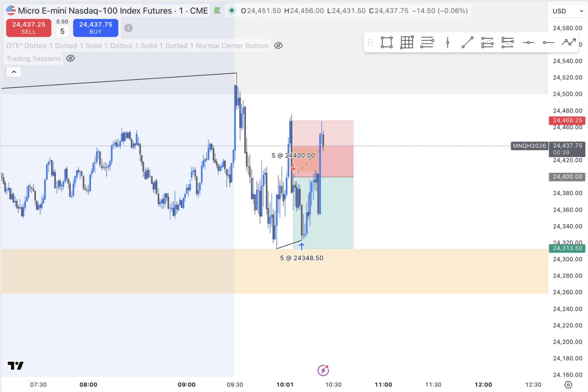Click the spread value 0.50
Screen dimensions: 588x392
point(62,22)
